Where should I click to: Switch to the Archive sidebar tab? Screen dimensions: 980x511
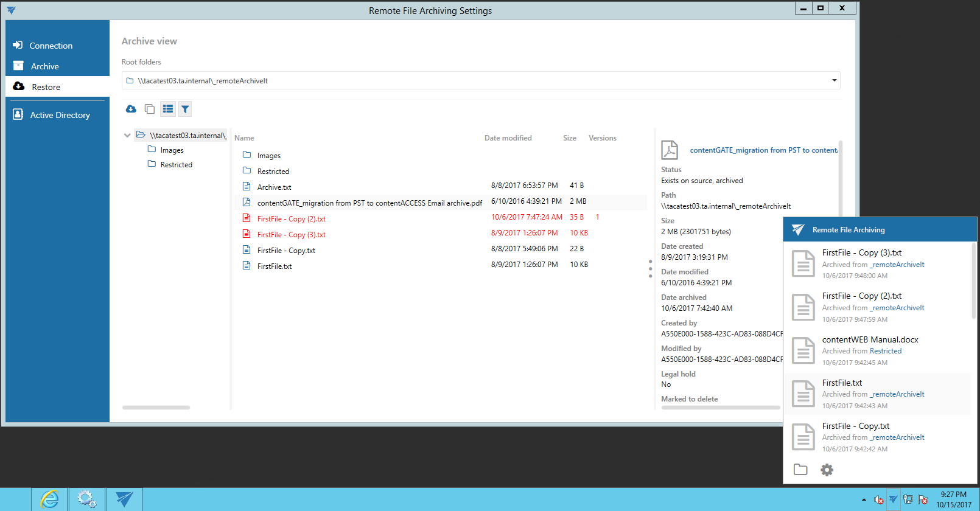[45, 66]
